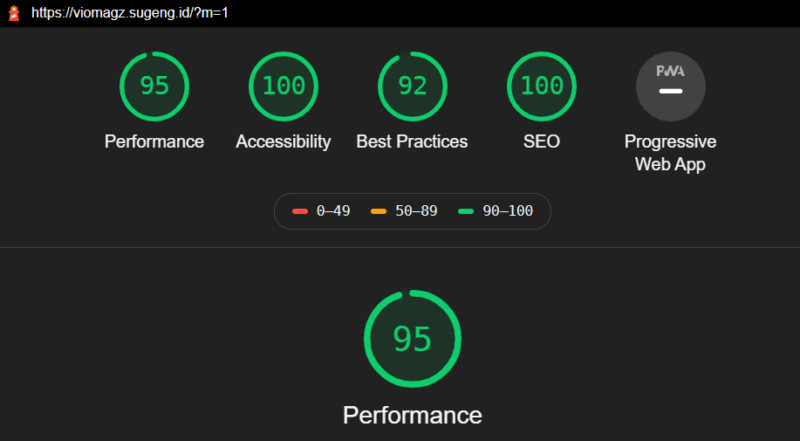Click the Accessibility category label
The image size is (800, 441).
coord(283,142)
